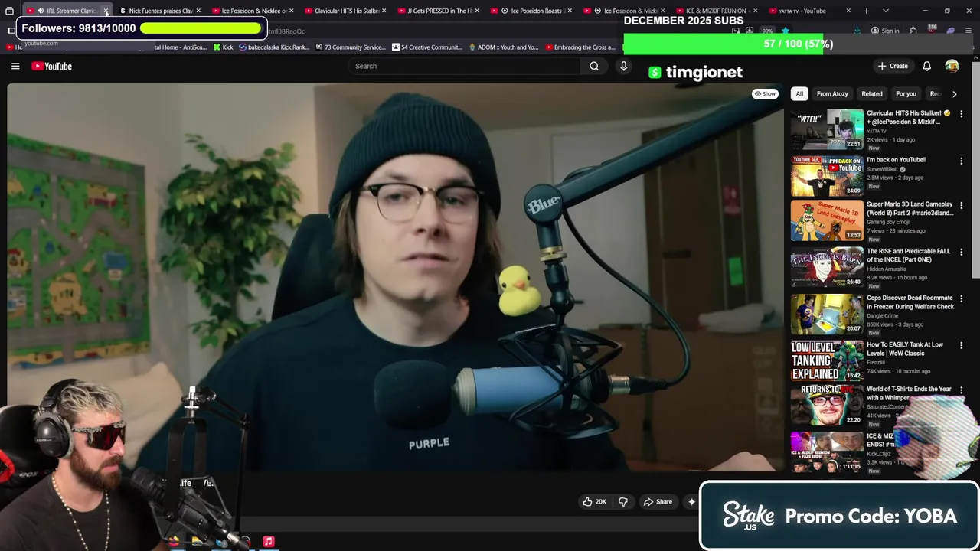This screenshot has width=980, height=551.
Task: Open options for How To EASILY Tank video
Action: pos(961,345)
